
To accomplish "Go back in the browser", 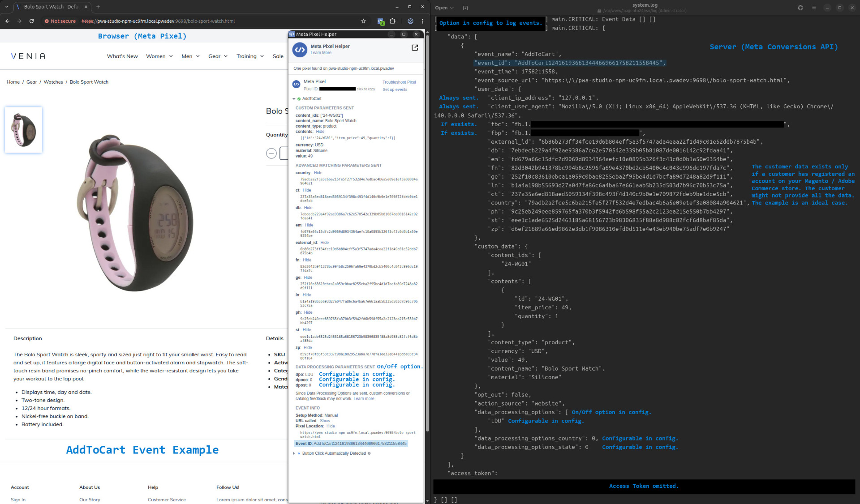I will [x=7, y=21].
